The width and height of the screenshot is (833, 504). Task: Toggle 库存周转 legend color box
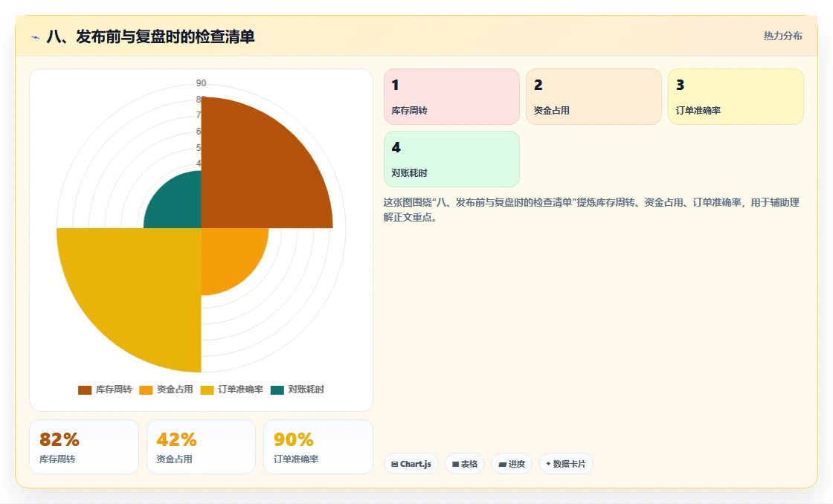click(85, 390)
